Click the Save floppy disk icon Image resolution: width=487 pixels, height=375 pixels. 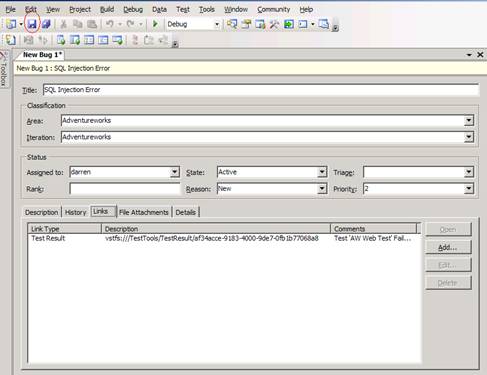pyautogui.click(x=32, y=24)
